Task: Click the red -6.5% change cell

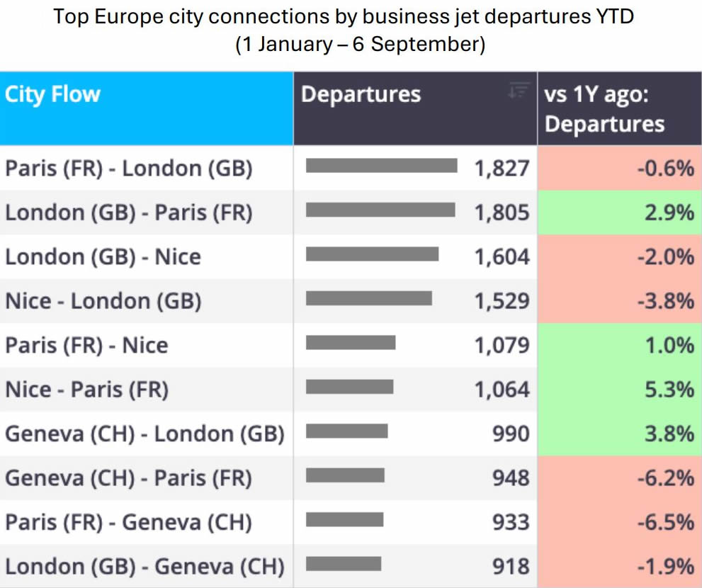Action: click(620, 522)
